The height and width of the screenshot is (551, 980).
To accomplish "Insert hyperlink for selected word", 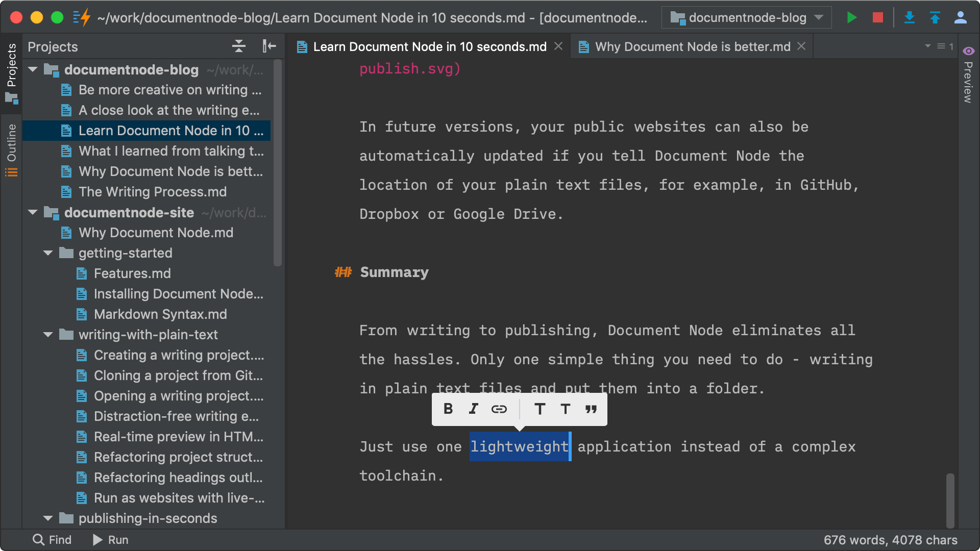I will point(499,409).
